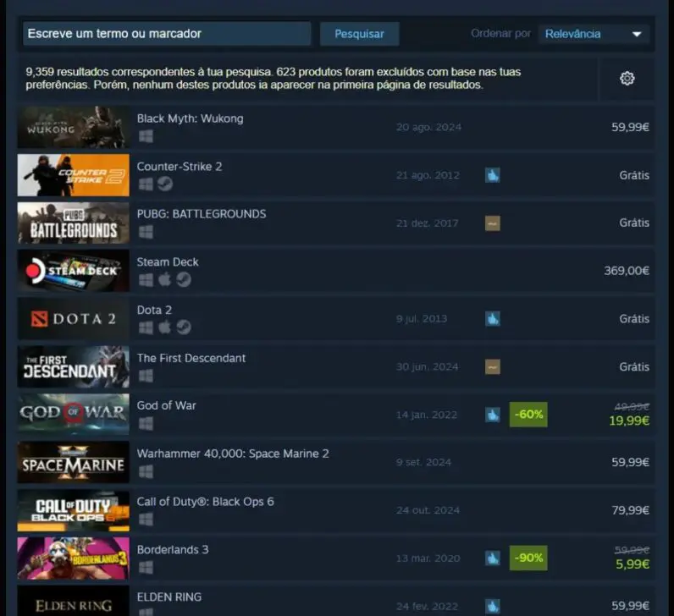Click the 9 jul. 2013 release date
Viewport: 674px width, 616px height.
(x=422, y=319)
